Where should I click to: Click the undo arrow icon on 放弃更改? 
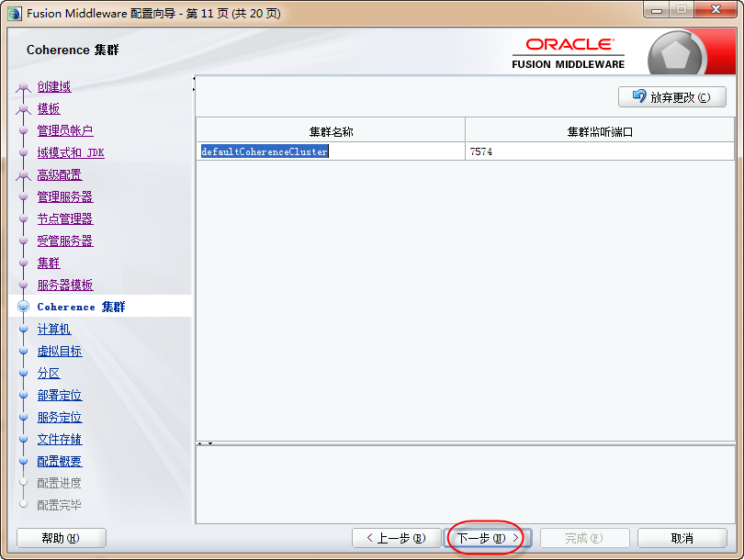[x=639, y=96]
